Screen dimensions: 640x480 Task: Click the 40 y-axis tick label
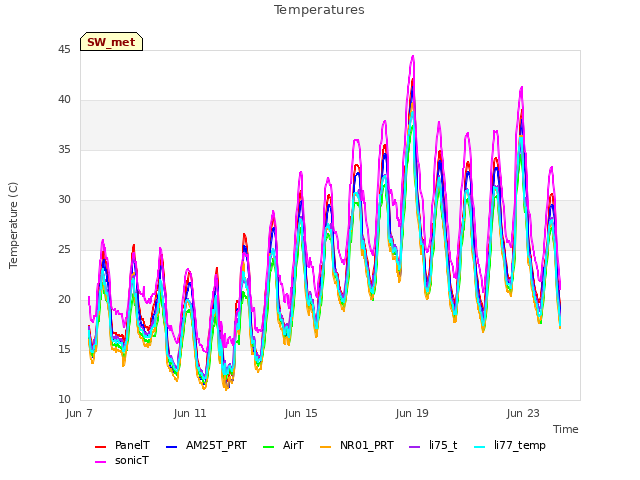tap(64, 100)
